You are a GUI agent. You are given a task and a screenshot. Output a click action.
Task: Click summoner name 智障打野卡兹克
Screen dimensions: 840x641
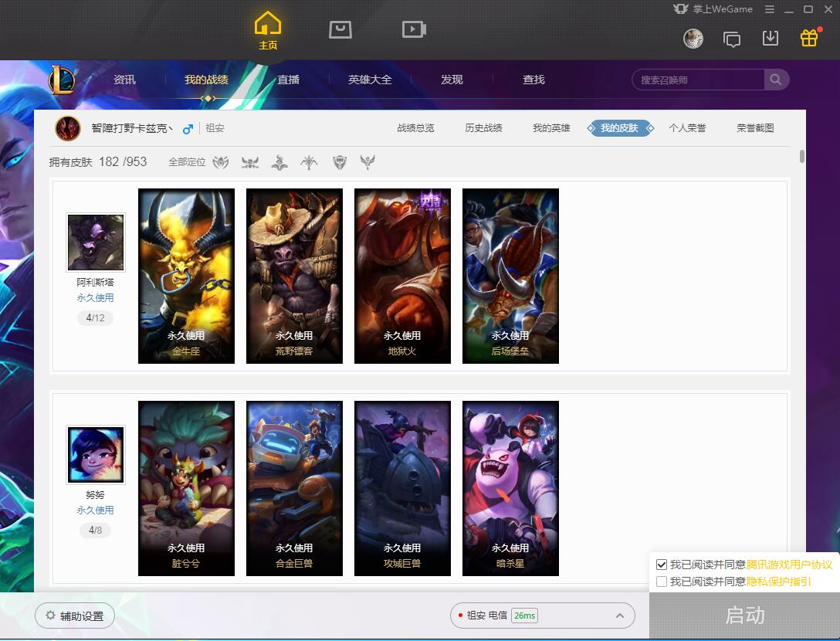coord(132,128)
